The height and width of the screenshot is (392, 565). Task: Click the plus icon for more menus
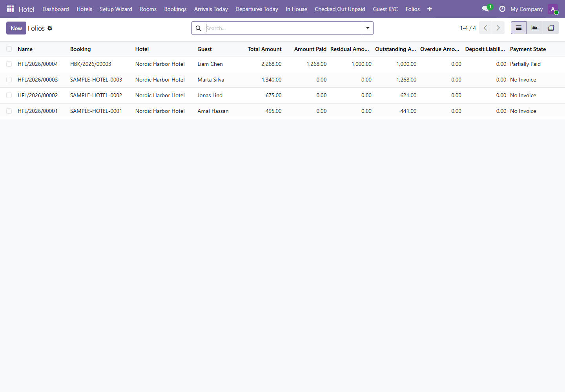point(430,9)
